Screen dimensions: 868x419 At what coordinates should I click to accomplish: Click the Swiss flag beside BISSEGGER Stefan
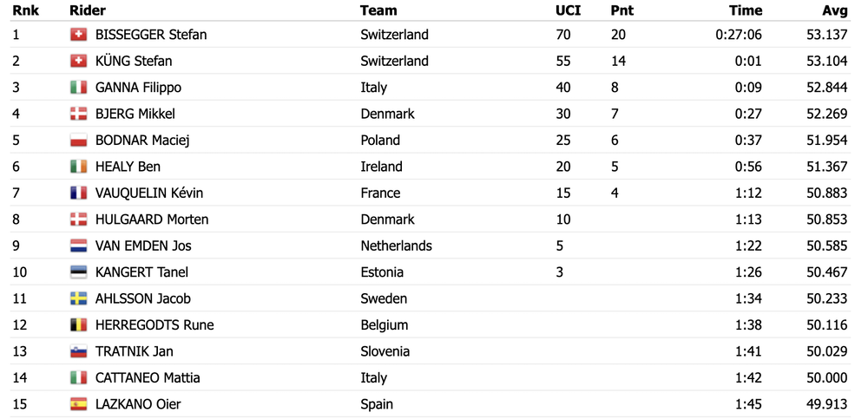tap(79, 35)
